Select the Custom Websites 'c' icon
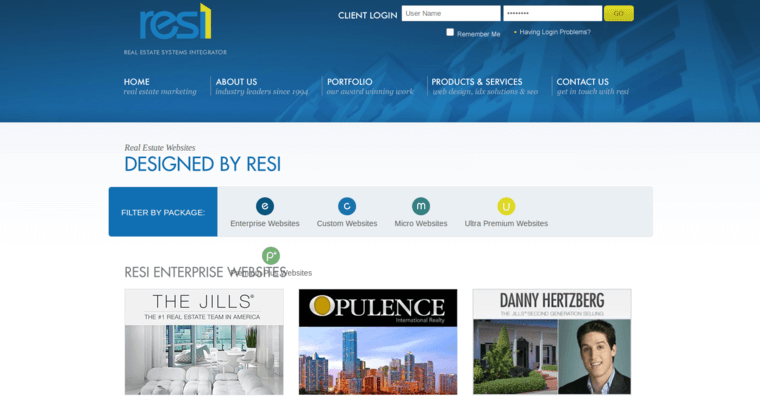This screenshot has height=400, width=760. click(347, 206)
